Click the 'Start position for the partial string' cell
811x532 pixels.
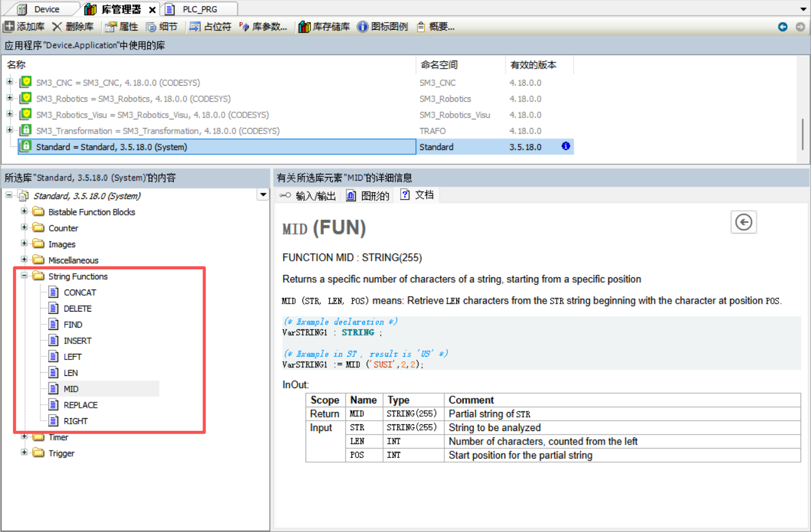click(622, 455)
